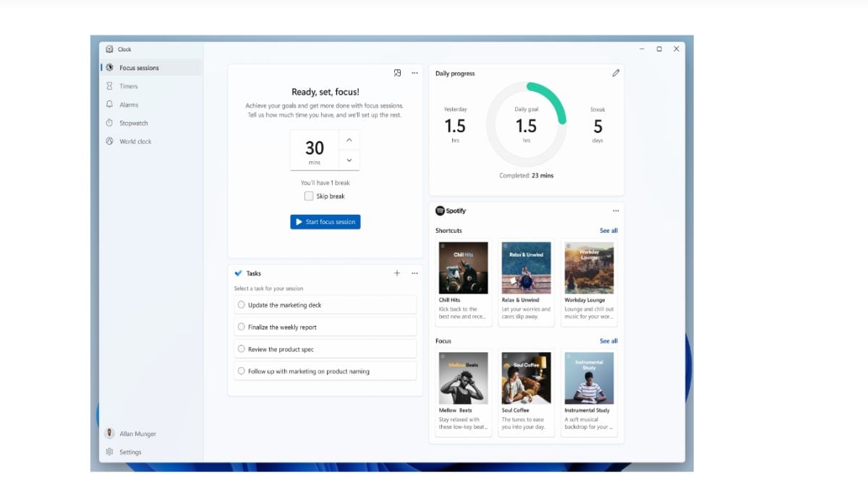Decrease focus minutes with down chevron
868x488 pixels.
[x=349, y=160]
